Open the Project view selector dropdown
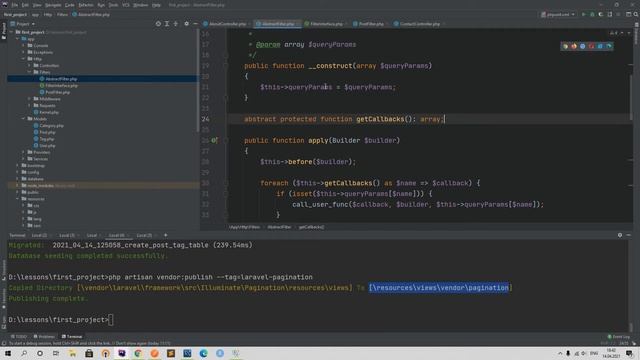Image resolution: width=640 pixels, height=360 pixels. [22, 24]
